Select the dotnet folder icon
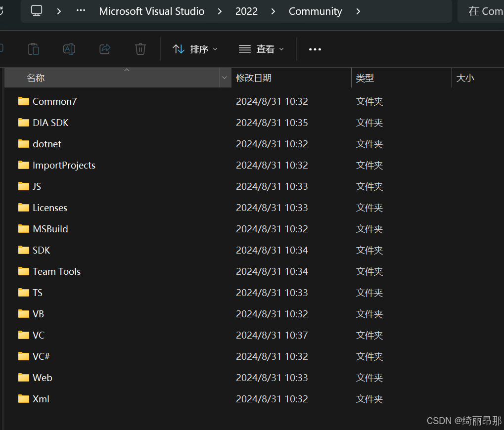The width and height of the screenshot is (504, 430). coord(24,144)
